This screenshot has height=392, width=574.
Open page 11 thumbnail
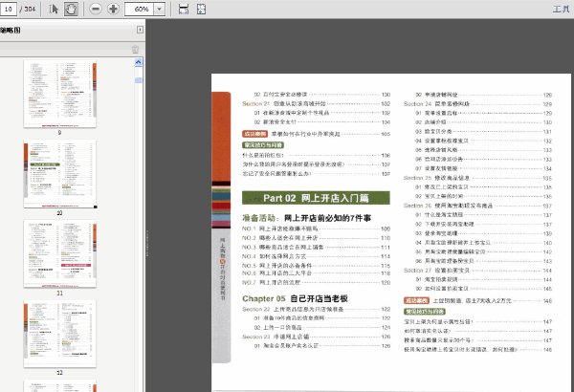point(60,254)
